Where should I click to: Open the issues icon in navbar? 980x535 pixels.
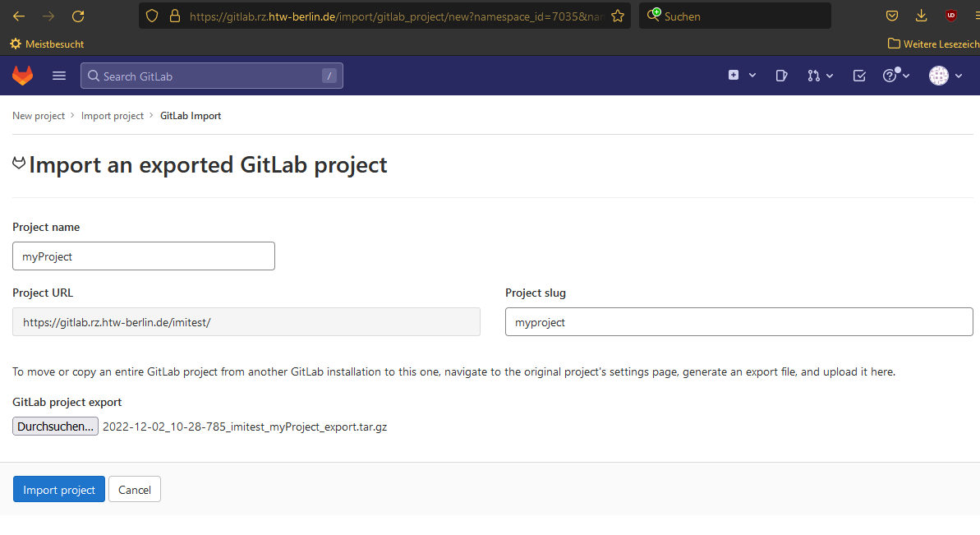click(x=781, y=76)
